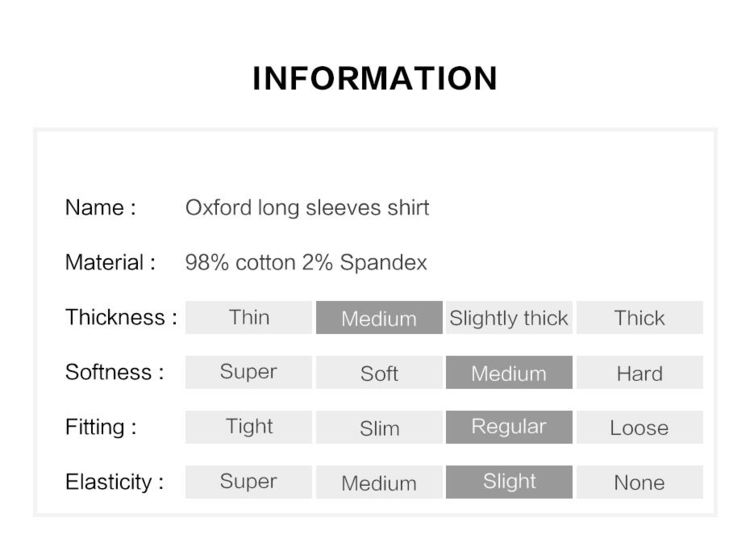Select Super in the Elasticity row
Viewport: 750px width, 547px height.
point(249,482)
